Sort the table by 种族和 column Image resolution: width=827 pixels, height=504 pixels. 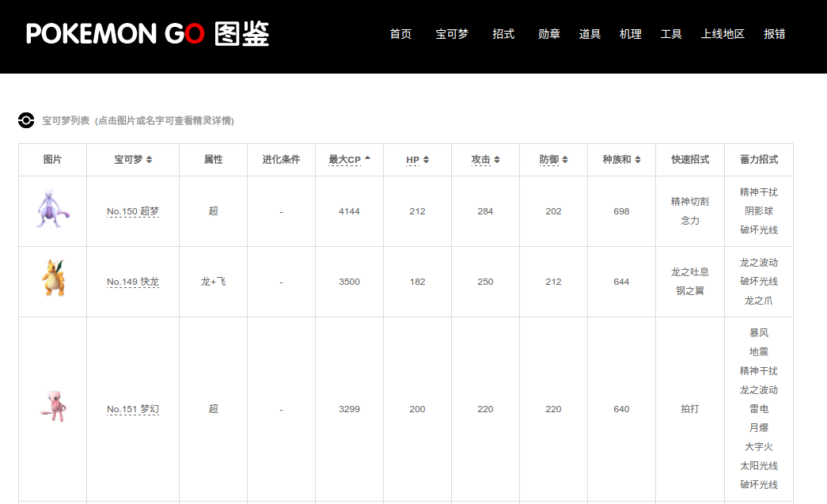point(621,159)
